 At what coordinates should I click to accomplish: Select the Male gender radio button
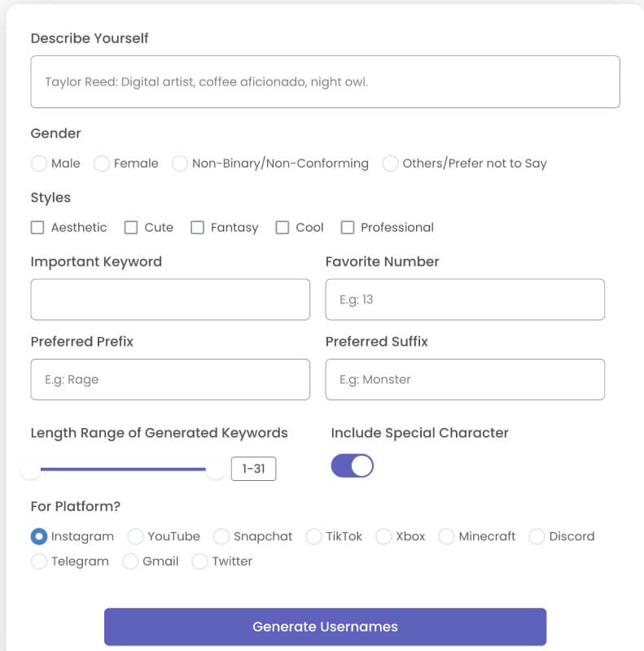(38, 164)
